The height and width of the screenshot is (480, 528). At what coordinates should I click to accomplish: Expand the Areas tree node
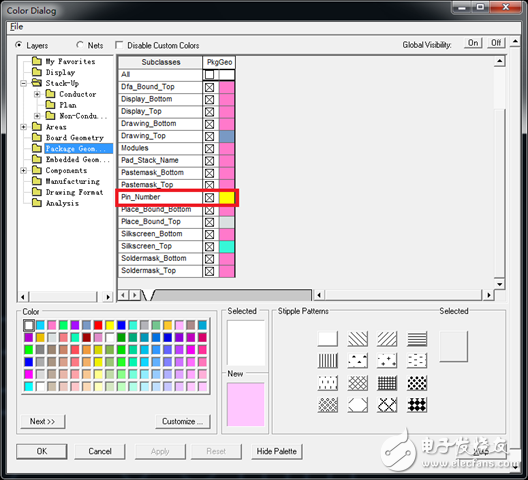point(24,127)
